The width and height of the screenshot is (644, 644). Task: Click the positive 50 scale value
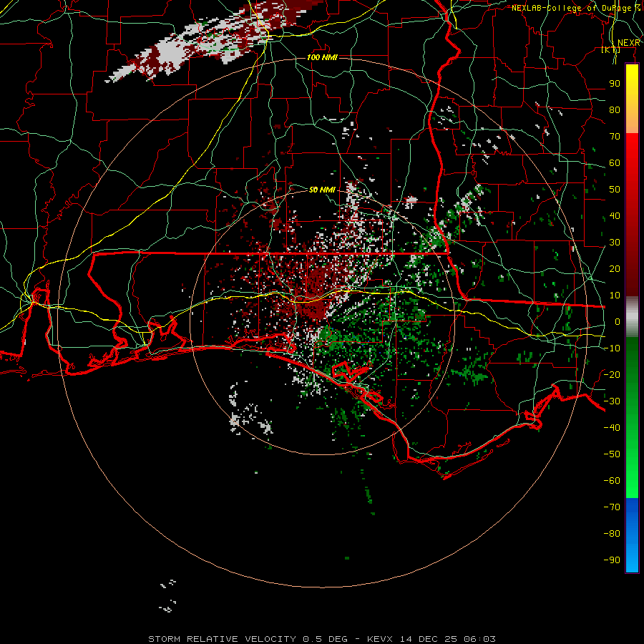(615, 190)
